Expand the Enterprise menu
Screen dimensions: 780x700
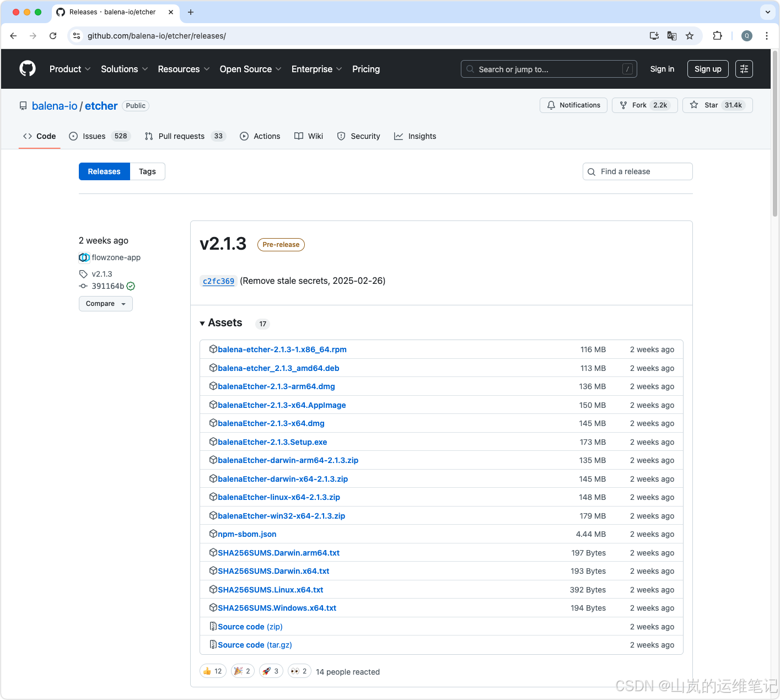coord(317,69)
